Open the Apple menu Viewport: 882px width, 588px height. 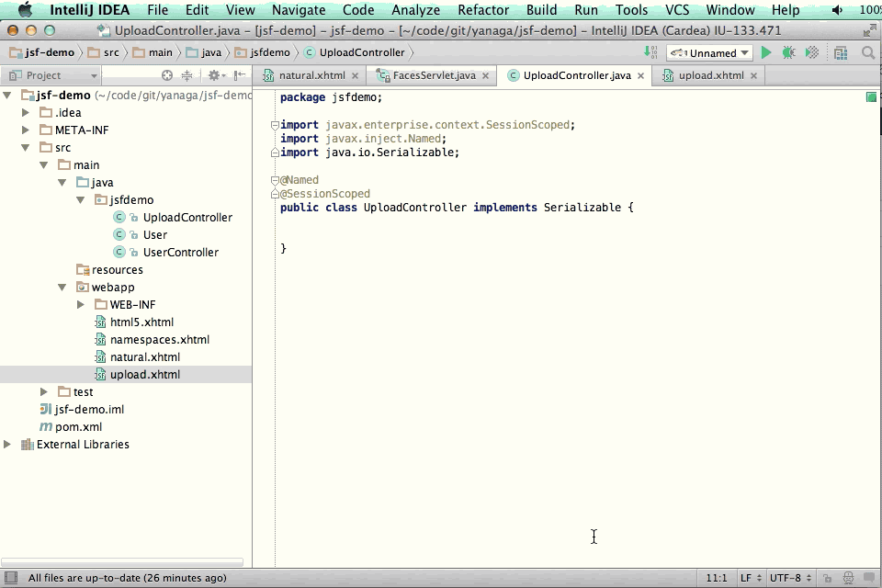(x=26, y=10)
